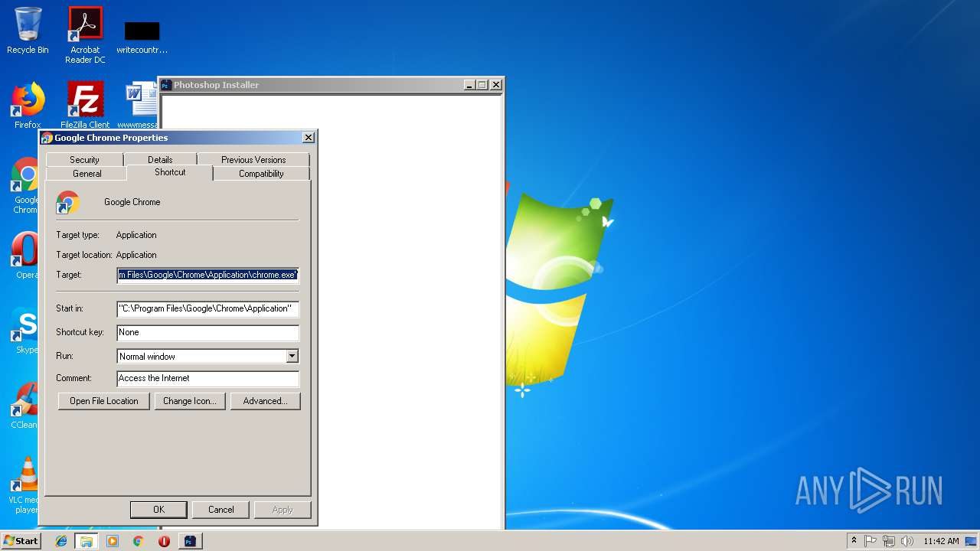Viewport: 980px width, 551px height.
Task: Switch to the Compatibility tab
Action: pyautogui.click(x=261, y=174)
